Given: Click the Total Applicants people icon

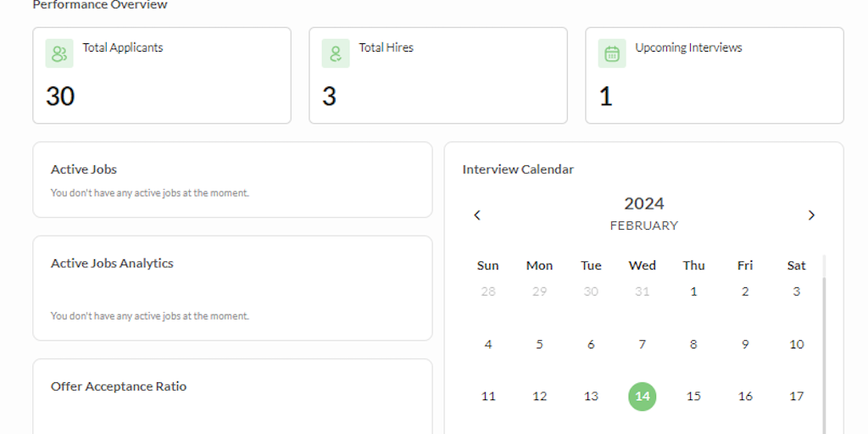Looking at the screenshot, I should pyautogui.click(x=59, y=53).
